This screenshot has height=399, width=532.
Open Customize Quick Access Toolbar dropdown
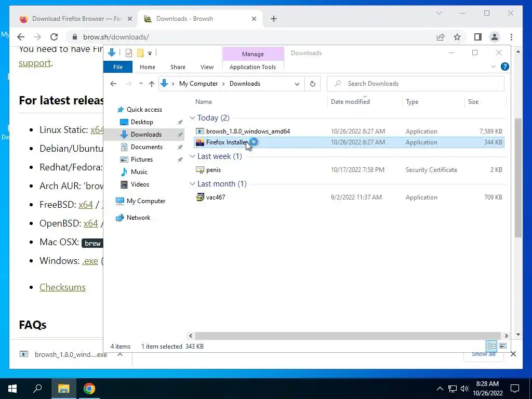coord(150,54)
